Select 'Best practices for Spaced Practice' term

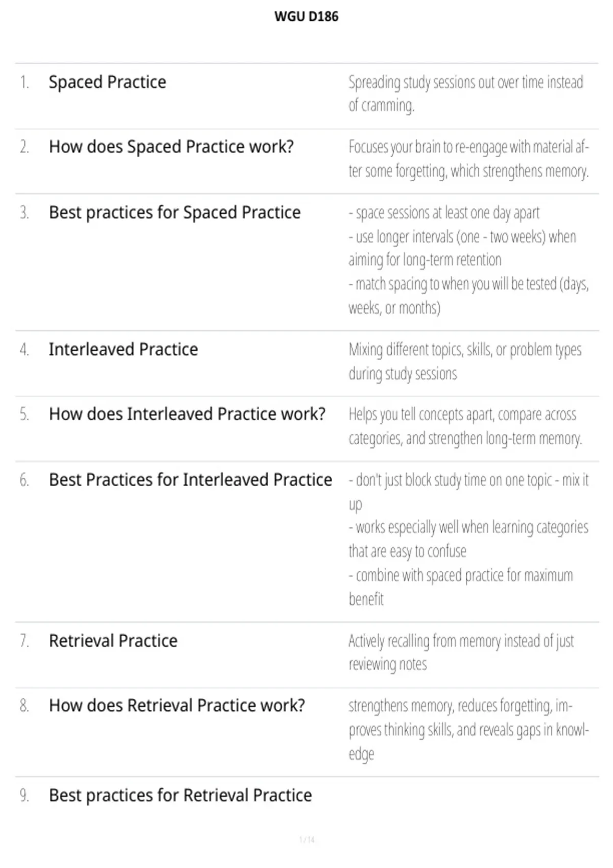pos(175,212)
